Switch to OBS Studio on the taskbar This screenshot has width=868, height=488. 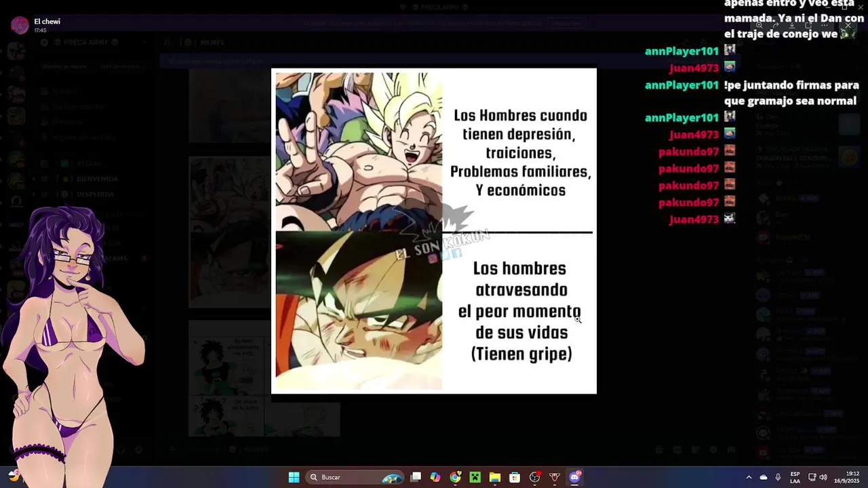tap(535, 477)
